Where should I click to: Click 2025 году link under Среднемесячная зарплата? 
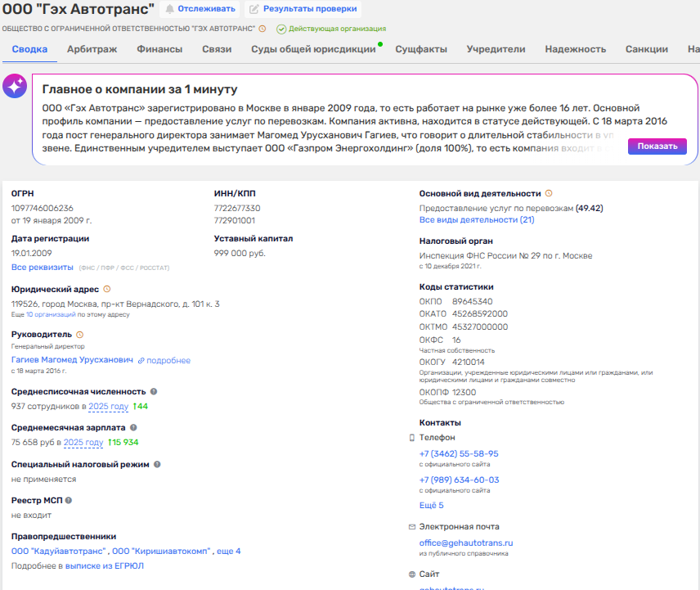click(x=83, y=442)
